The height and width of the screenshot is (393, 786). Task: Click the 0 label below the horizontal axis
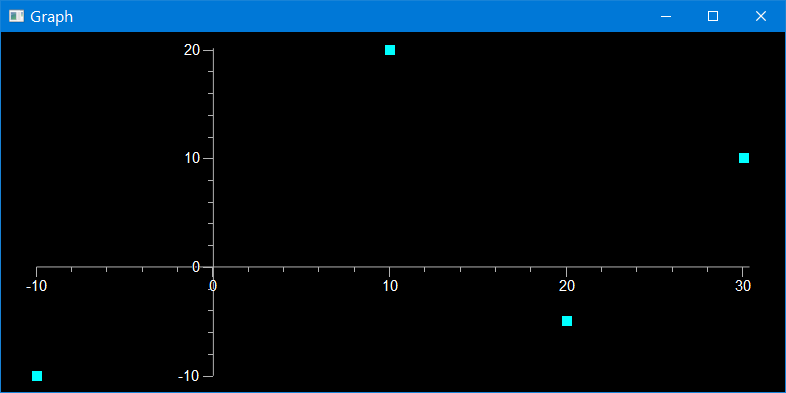pyautogui.click(x=213, y=286)
